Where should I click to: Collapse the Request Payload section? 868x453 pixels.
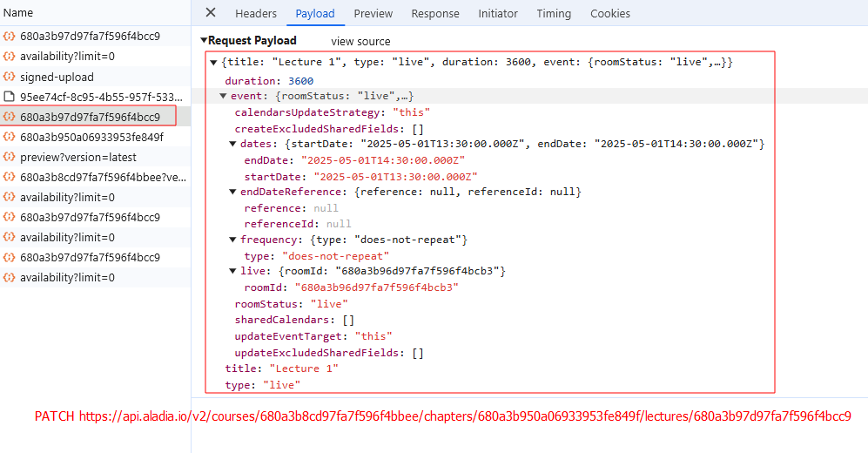point(204,40)
